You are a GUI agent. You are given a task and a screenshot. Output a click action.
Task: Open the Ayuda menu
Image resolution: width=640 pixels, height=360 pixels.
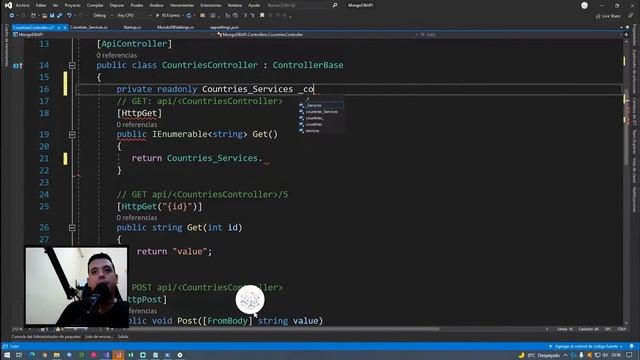coord(254,5)
